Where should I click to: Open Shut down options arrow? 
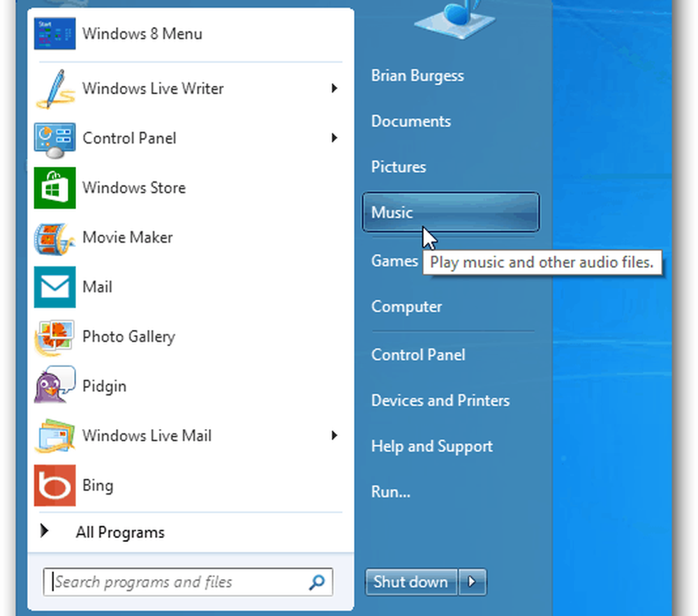[x=473, y=581]
